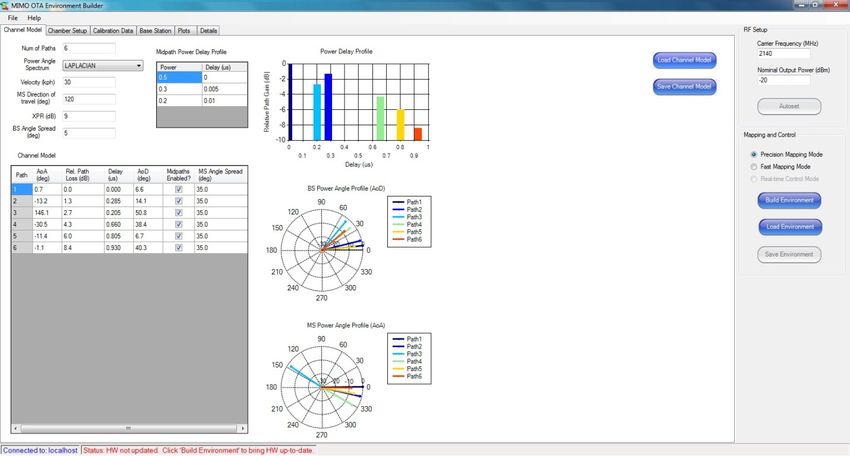Screen dimensions: 850x456
Task: Toggle Midpaths Enabled checkbox for path 2
Action: click(179, 201)
